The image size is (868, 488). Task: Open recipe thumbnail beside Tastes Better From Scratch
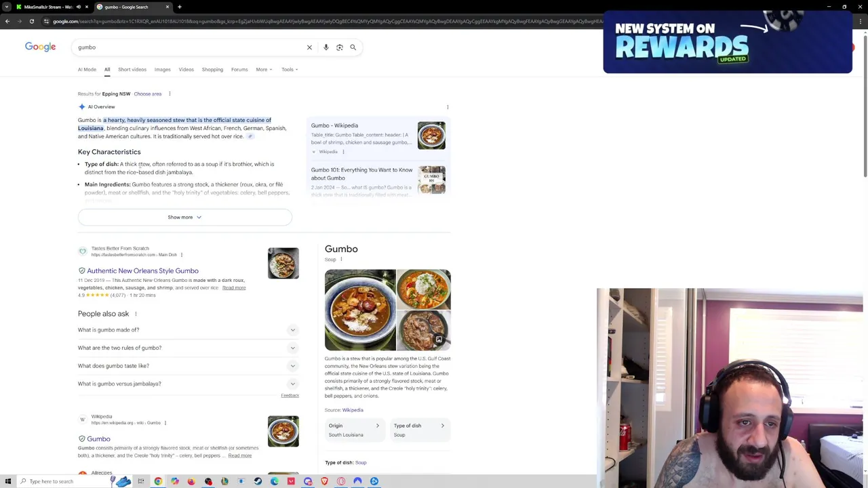[x=283, y=263]
